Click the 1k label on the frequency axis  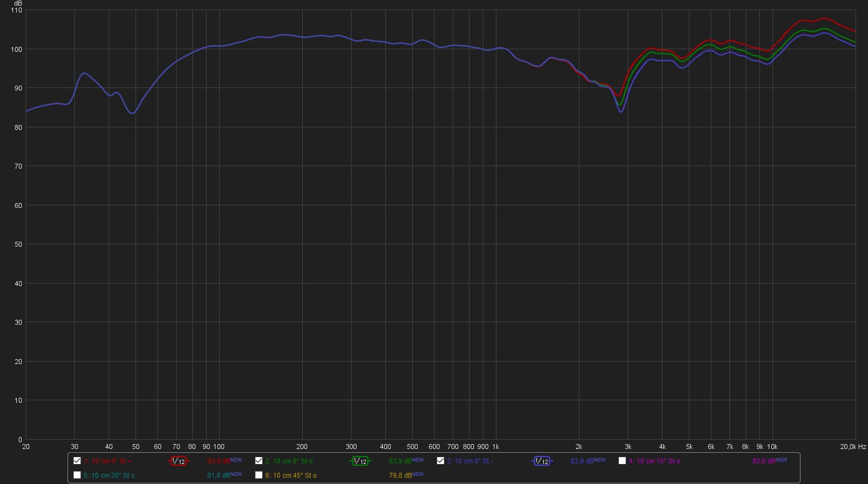pyautogui.click(x=496, y=447)
